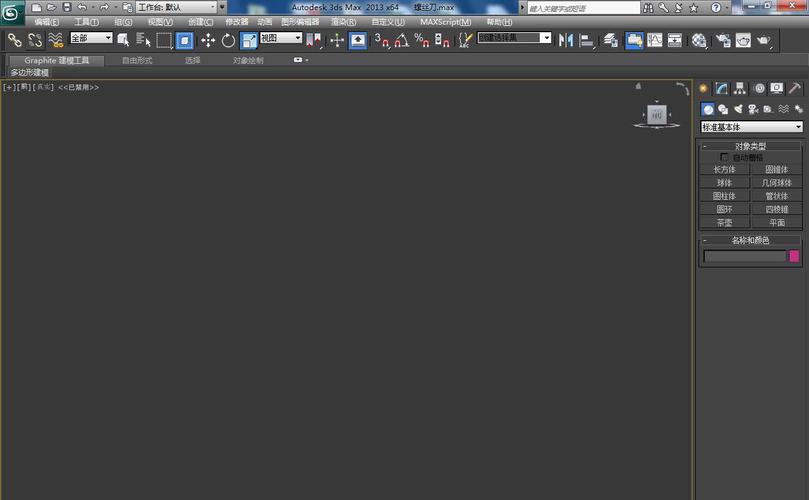Open the 标准基本体 geometry type dropdown
The image size is (809, 500).
pos(751,126)
